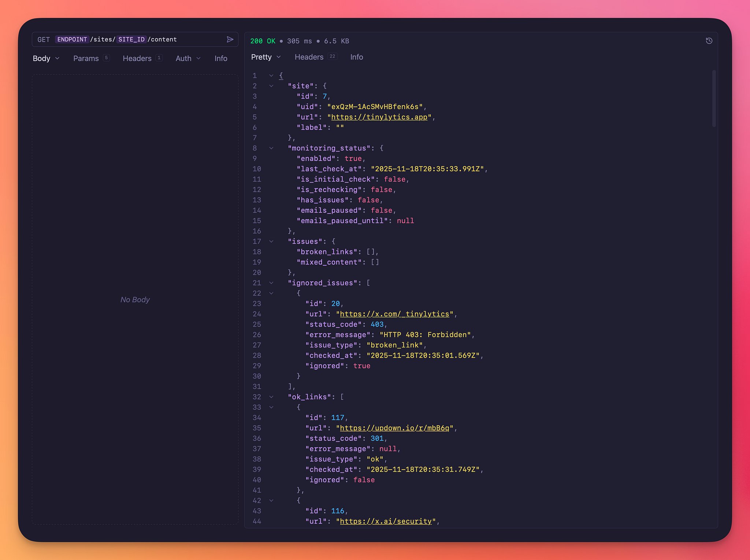
Task: Open the request Info tab
Action: (x=221, y=59)
